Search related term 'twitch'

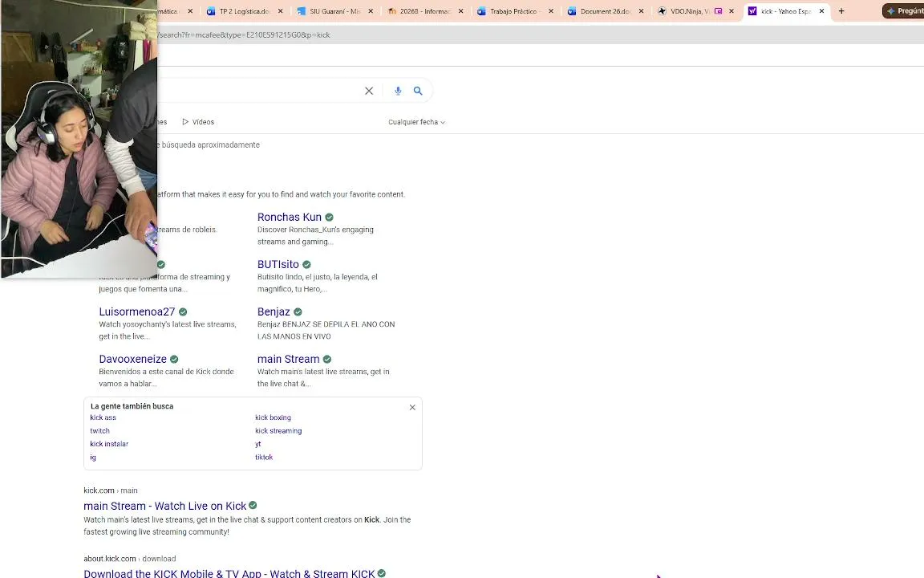coord(99,431)
